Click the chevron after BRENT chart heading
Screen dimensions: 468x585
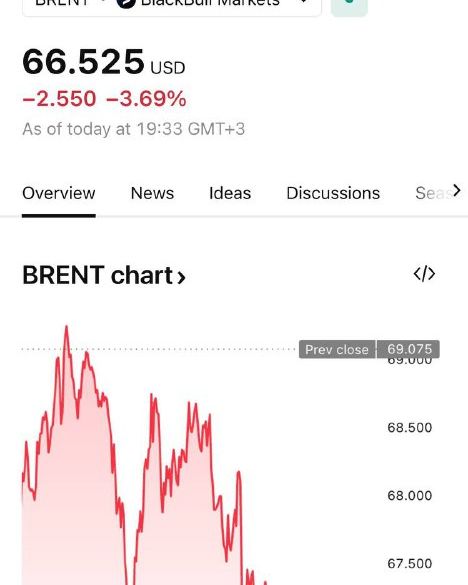[x=181, y=277]
